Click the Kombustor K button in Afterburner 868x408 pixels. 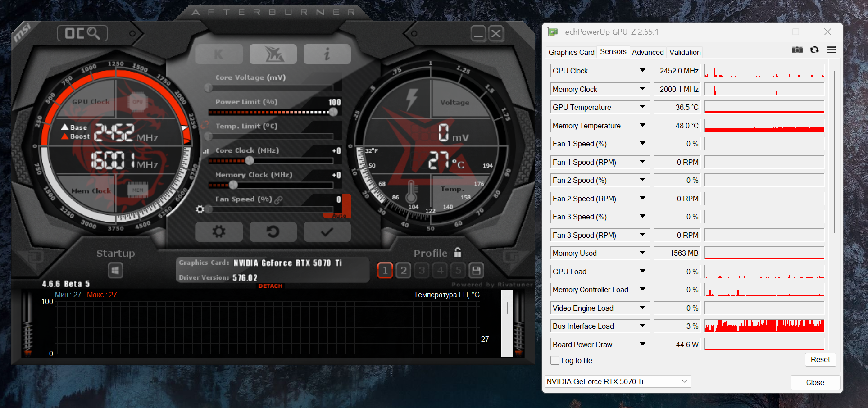(x=219, y=54)
